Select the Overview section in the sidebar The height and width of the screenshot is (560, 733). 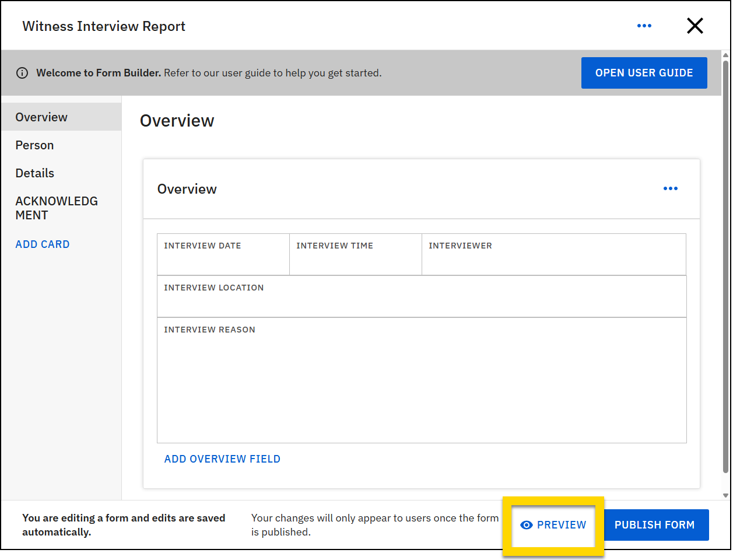pos(41,117)
